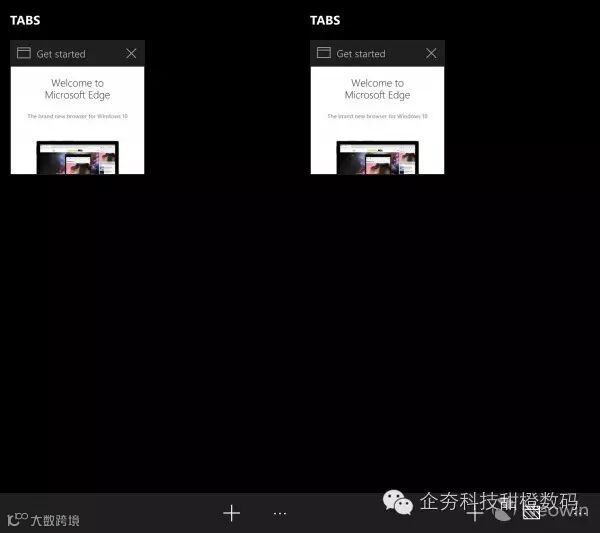600x533 pixels.
Task: Tap the hatched InPrivate tab icon in right screenshot
Action: [532, 512]
